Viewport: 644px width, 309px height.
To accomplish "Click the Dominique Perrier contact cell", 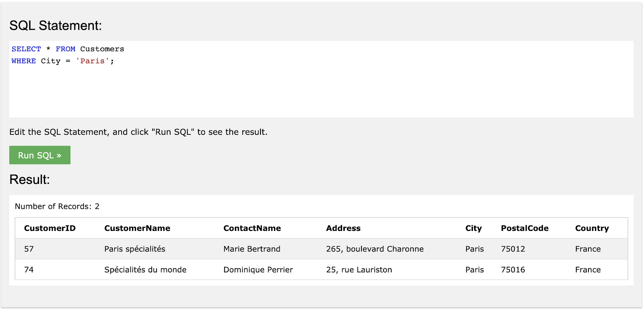I will coord(258,270).
